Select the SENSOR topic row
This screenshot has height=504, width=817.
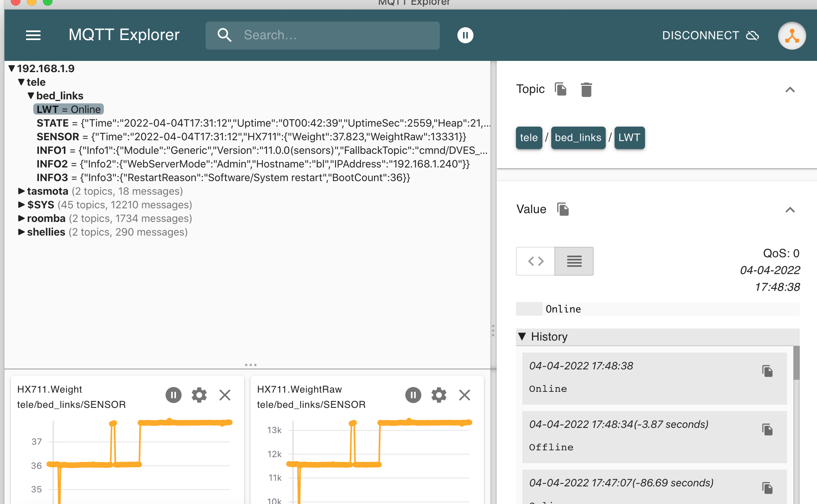pos(251,137)
